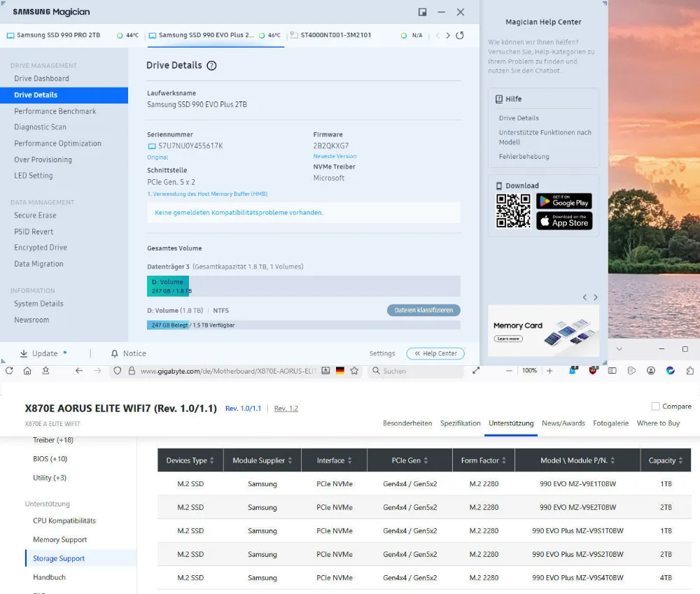Click the browser Suchen search field

pyautogui.click(x=420, y=371)
